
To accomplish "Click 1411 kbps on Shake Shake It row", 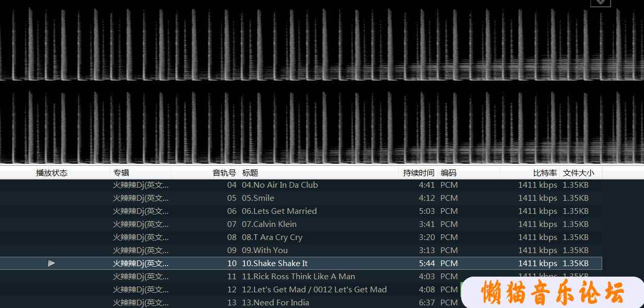I will (537, 263).
